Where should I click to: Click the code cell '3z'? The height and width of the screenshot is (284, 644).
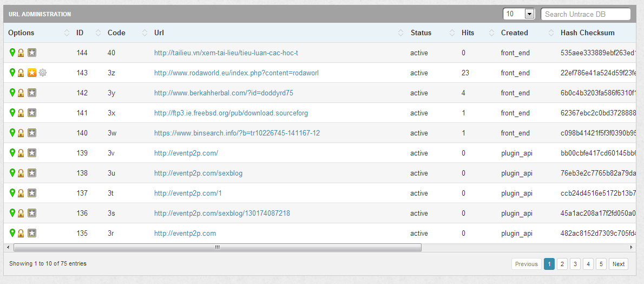click(111, 73)
